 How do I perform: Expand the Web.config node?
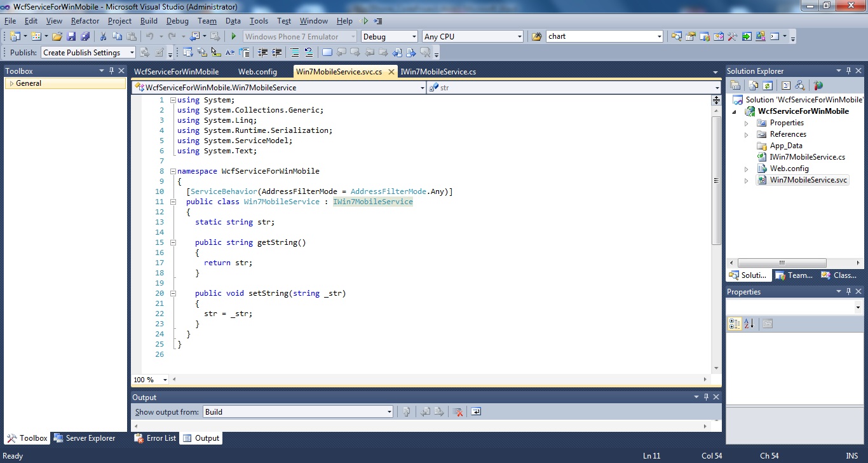coord(747,169)
